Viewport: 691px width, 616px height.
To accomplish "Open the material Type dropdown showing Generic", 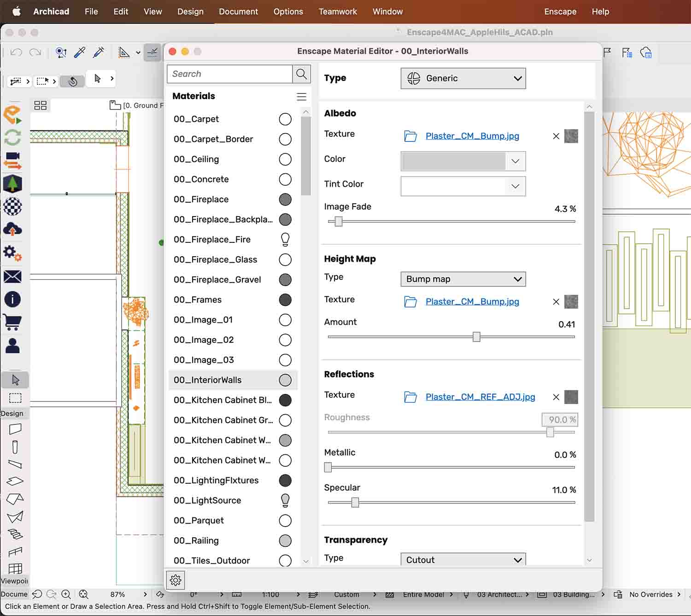I will [x=463, y=78].
